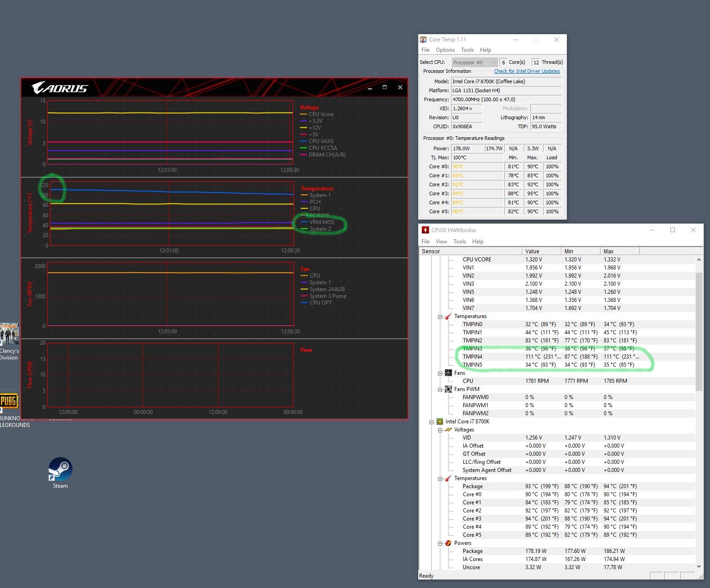Open the PUBG desktop shortcut icon

pyautogui.click(x=9, y=400)
